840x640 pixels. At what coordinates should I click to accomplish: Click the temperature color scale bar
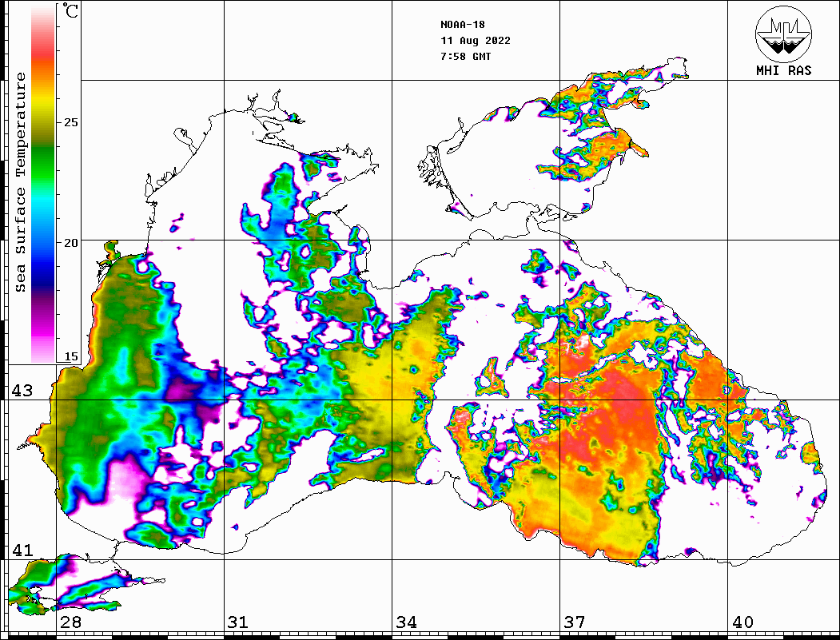(x=43, y=183)
